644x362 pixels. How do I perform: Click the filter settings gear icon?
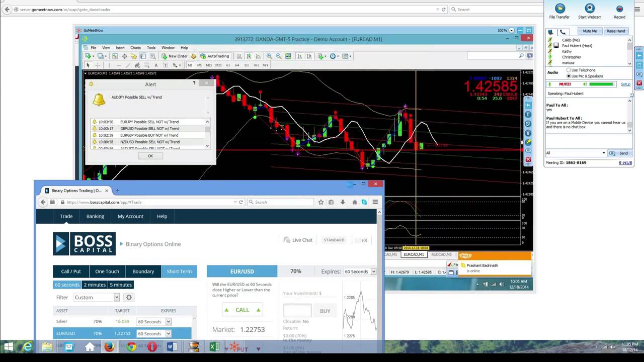pyautogui.click(x=129, y=297)
